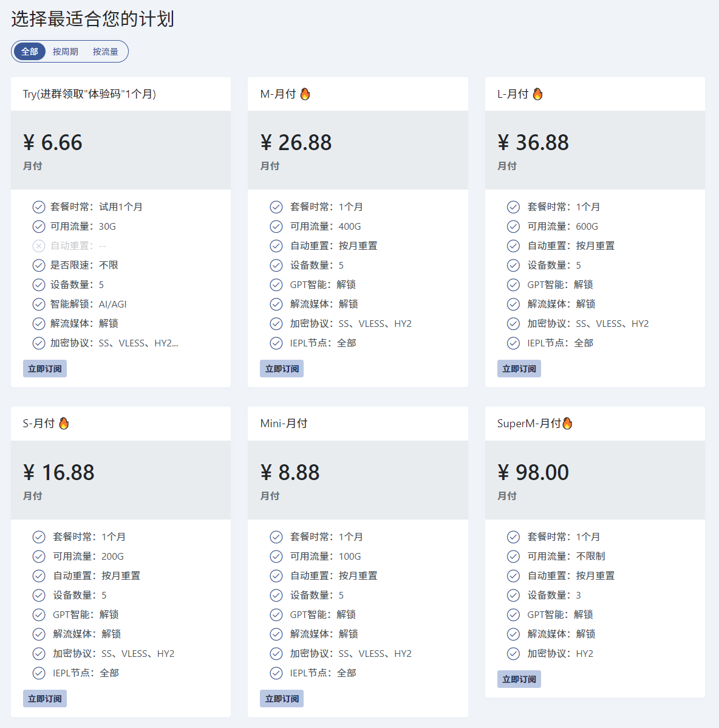Click the flame icon next to L-月付
Image resolution: width=719 pixels, height=728 pixels.
(537, 94)
